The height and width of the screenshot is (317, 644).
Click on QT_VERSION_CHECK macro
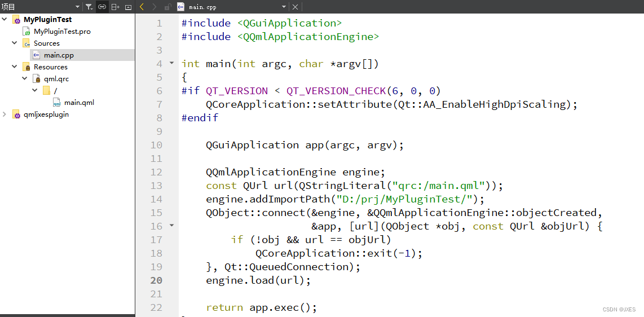pyautogui.click(x=336, y=91)
